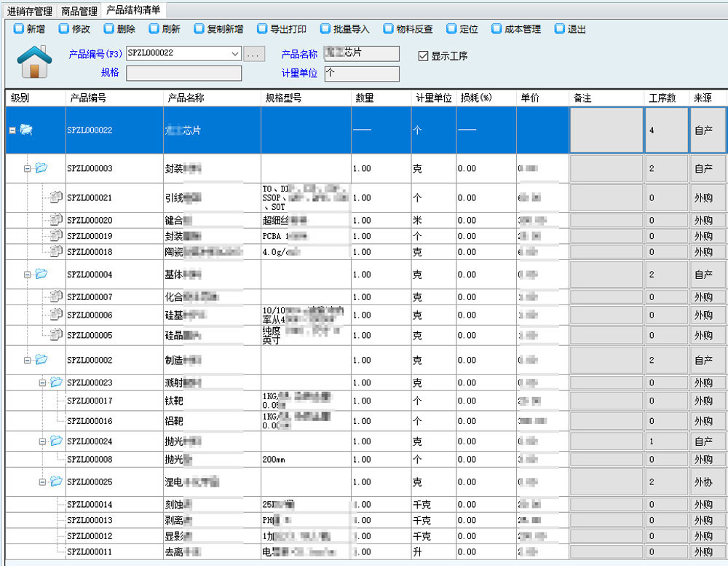Click the 规格 input field
The image size is (728, 566).
183,73
